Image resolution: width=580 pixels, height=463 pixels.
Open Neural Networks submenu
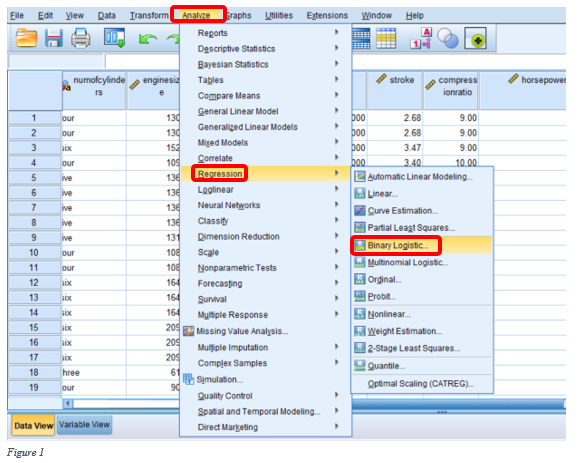click(266, 205)
